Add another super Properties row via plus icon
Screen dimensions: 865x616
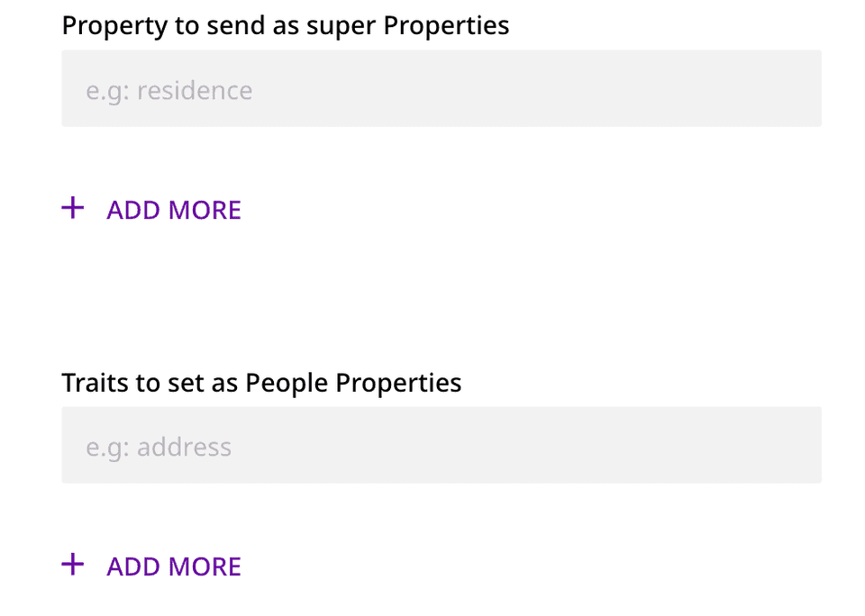pyautogui.click(x=72, y=209)
